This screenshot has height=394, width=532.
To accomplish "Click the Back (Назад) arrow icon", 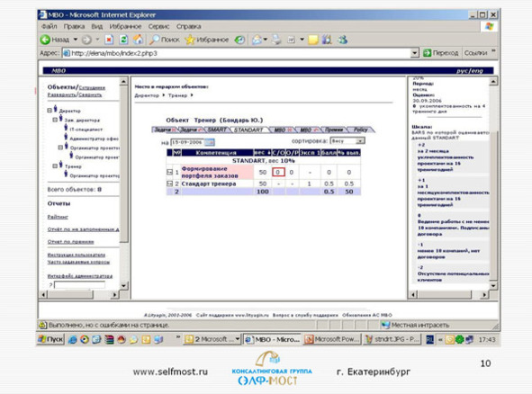I will point(45,40).
